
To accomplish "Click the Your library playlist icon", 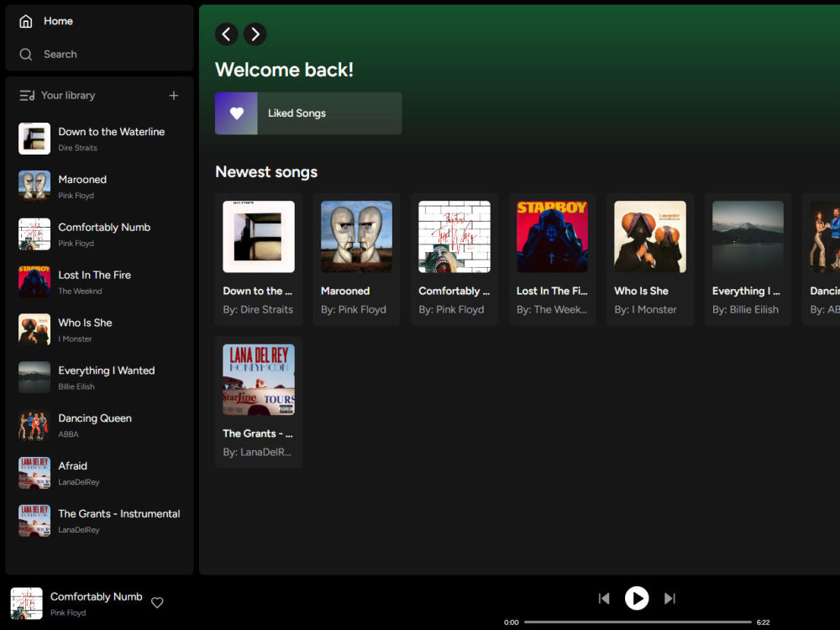I will pos(27,96).
